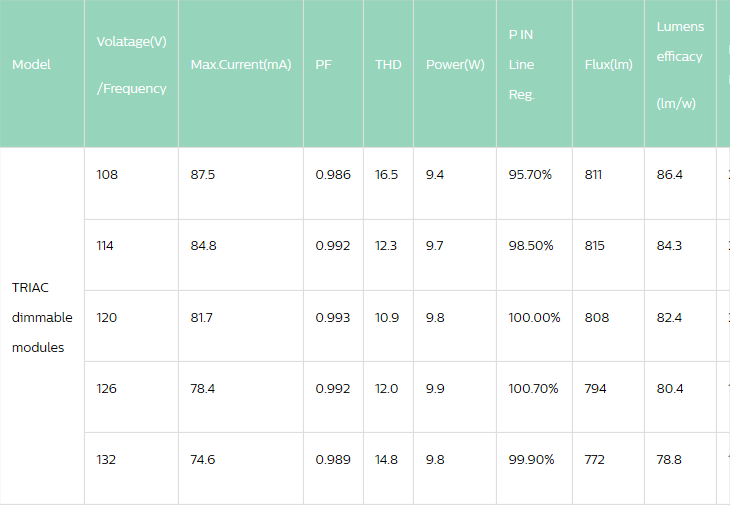This screenshot has height=506, width=730.
Task: Select the 98.50% line regulation value
Action: (x=531, y=246)
